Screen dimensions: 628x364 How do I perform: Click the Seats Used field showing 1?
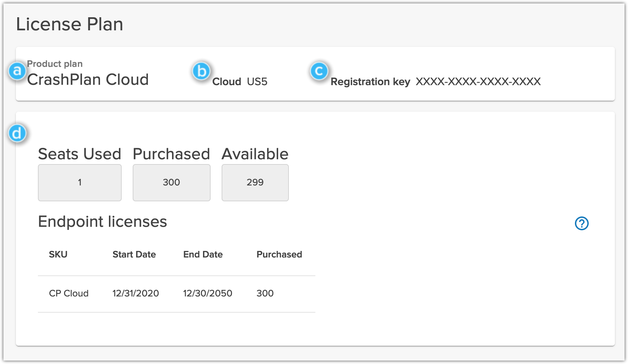coord(80,182)
